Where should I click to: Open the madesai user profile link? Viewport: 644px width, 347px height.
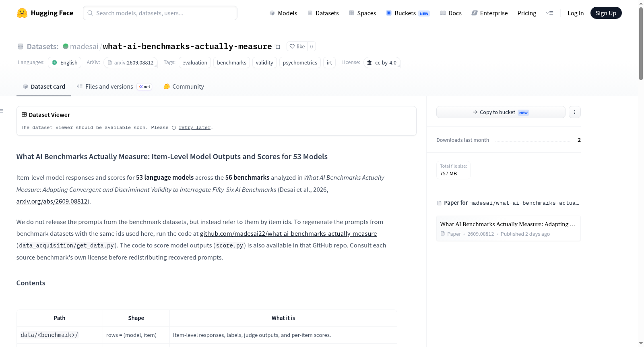coord(84,46)
